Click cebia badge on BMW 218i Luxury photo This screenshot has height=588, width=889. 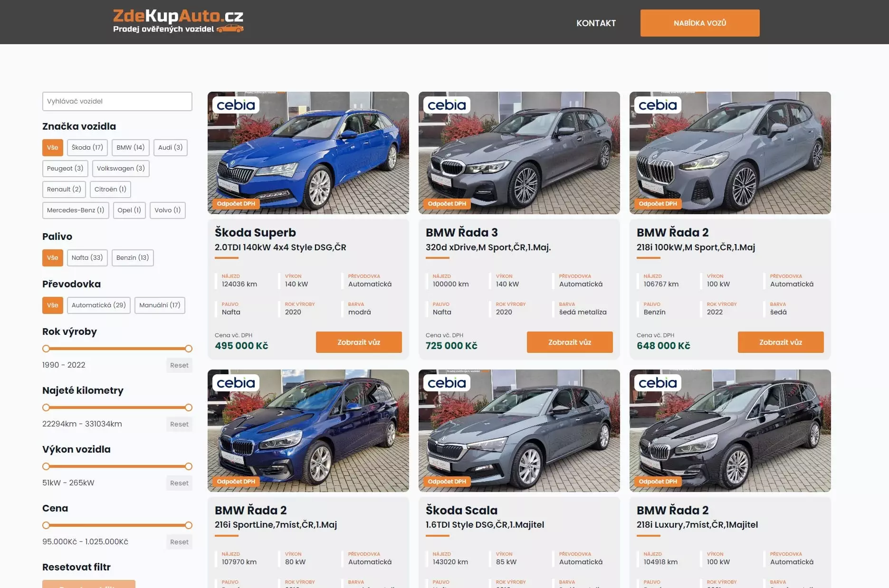coord(658,383)
